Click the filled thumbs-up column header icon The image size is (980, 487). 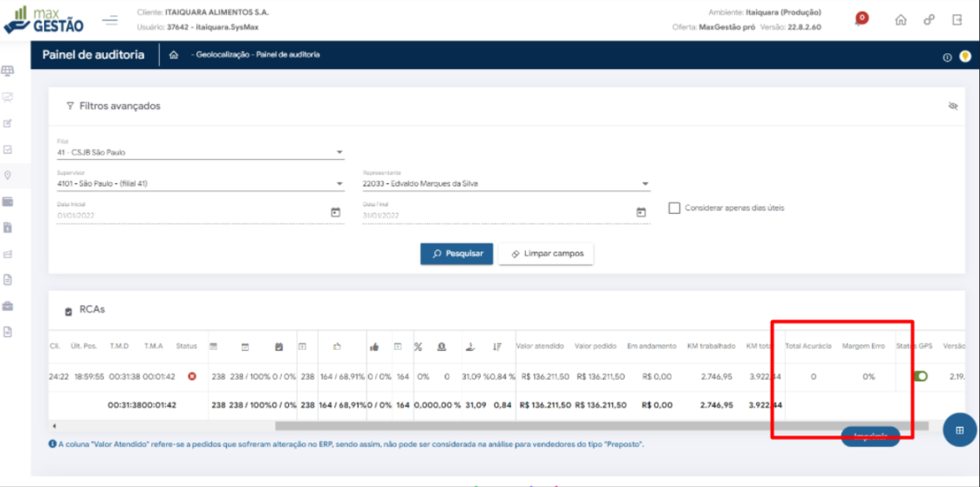point(374,346)
